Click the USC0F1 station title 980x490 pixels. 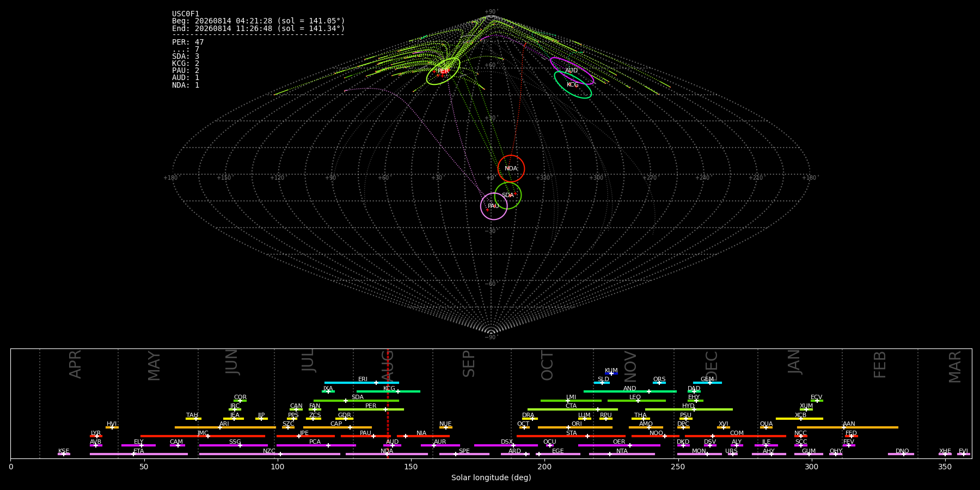click(x=186, y=14)
